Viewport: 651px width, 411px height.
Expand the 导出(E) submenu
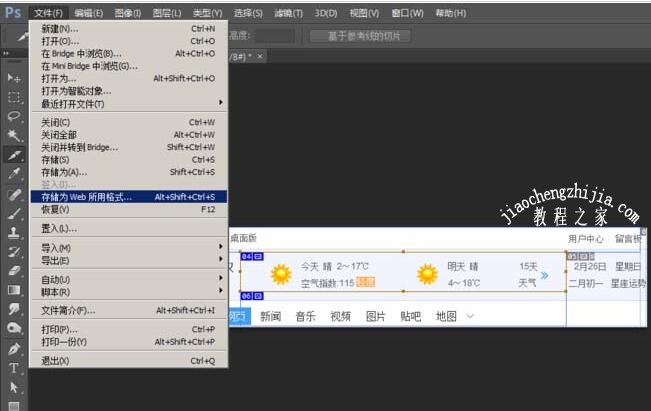tap(221, 259)
